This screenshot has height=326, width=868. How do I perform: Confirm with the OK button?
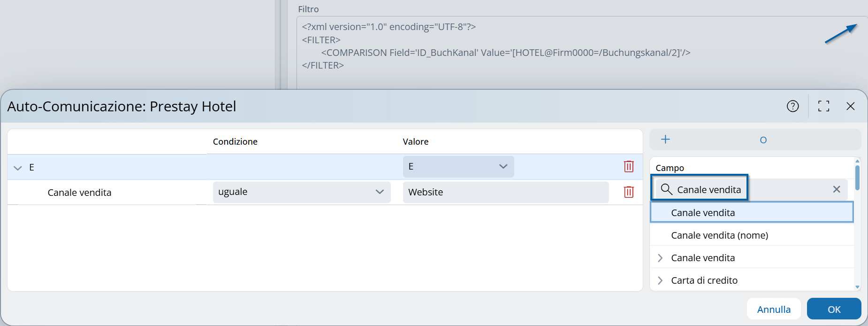(x=834, y=309)
